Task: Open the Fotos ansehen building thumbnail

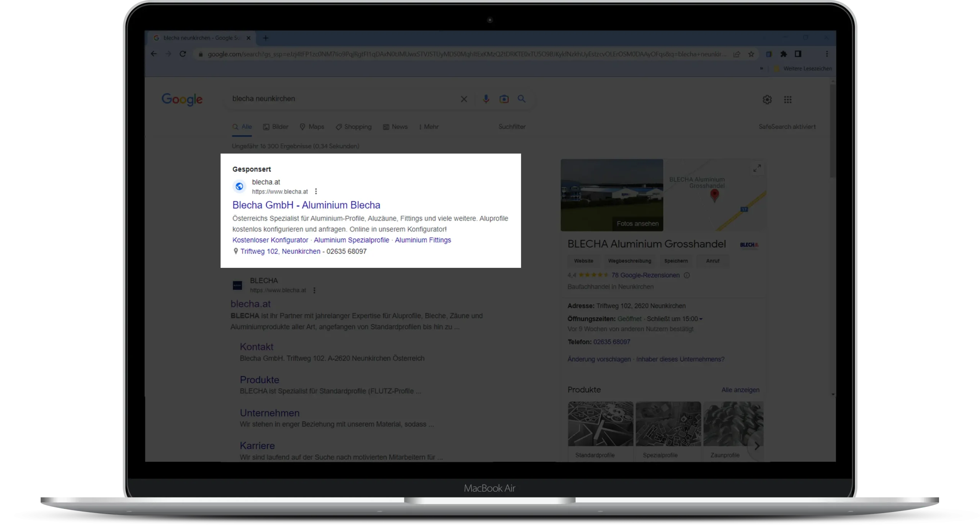Action: (x=612, y=195)
